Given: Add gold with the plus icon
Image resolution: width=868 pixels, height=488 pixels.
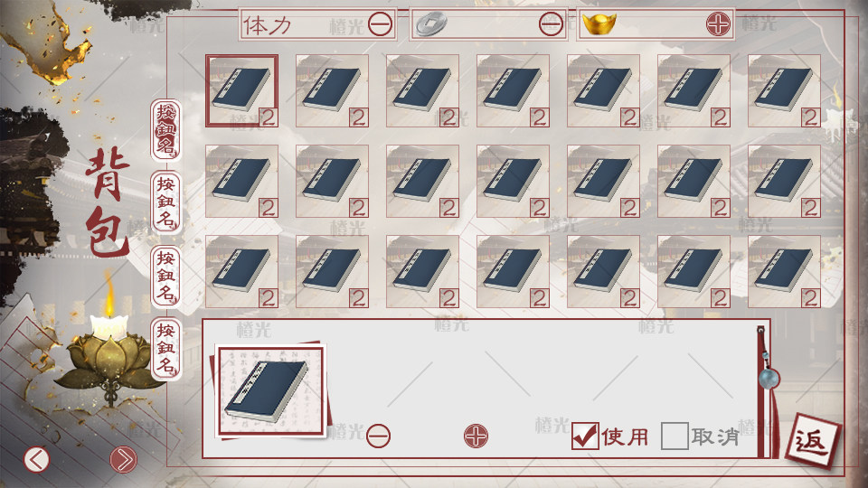Looking at the screenshot, I should click(718, 24).
